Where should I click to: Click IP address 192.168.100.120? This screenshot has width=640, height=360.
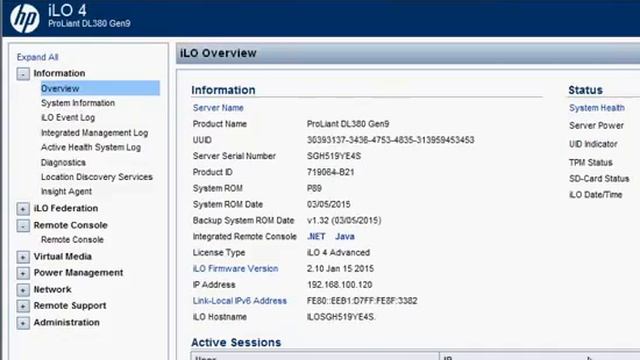(x=340, y=284)
